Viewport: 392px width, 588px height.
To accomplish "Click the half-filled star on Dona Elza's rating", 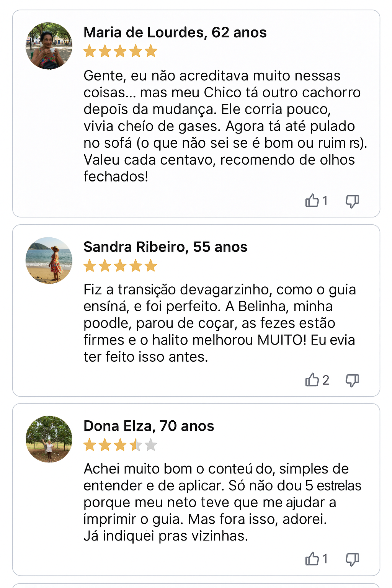I will (136, 445).
